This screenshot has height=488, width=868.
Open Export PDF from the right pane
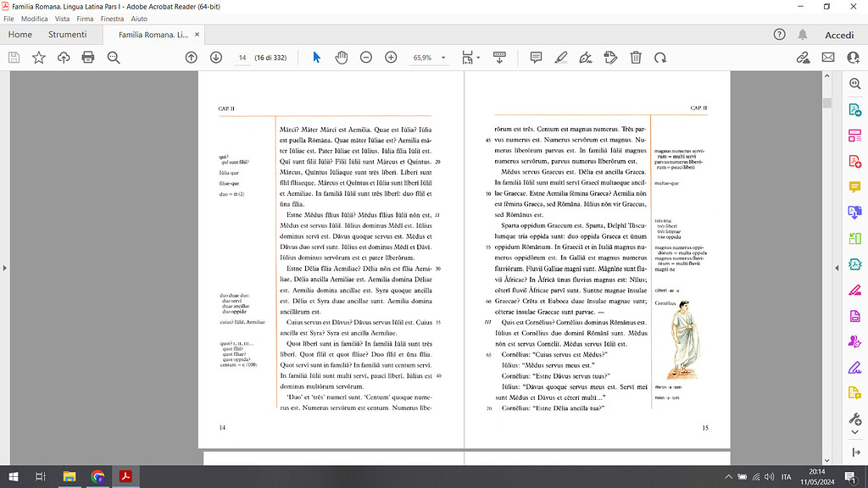(x=854, y=110)
